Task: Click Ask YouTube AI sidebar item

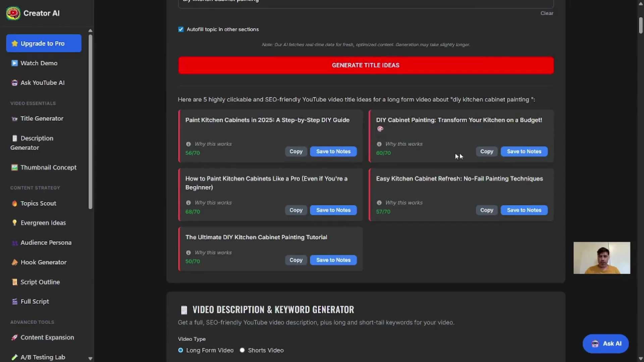Action: (42, 83)
